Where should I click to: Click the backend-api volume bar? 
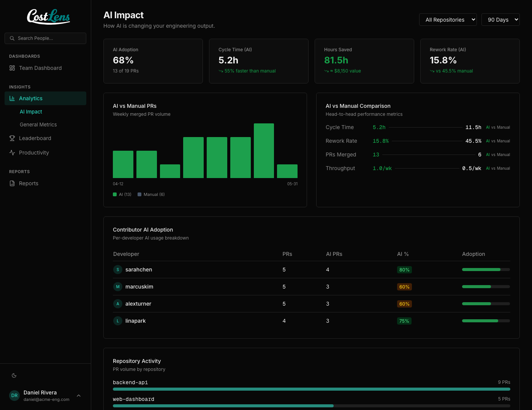point(312,389)
